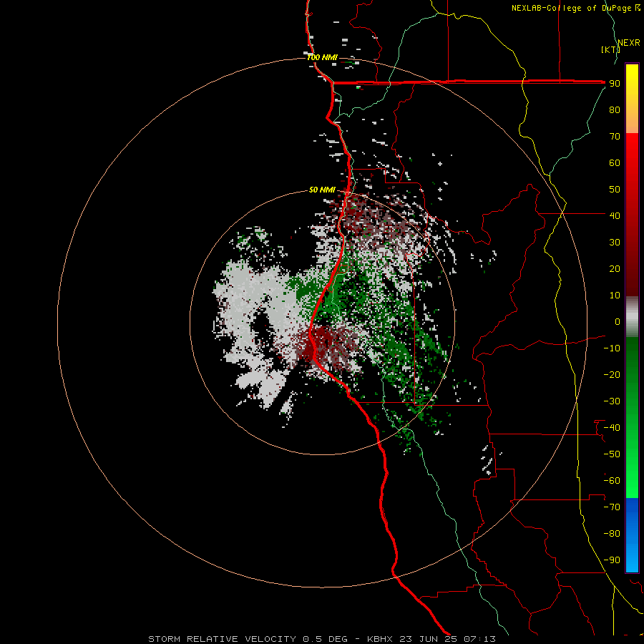This screenshot has width=644, height=644.
Task: Click the 100 NMI range ring label
Action: pyautogui.click(x=323, y=57)
